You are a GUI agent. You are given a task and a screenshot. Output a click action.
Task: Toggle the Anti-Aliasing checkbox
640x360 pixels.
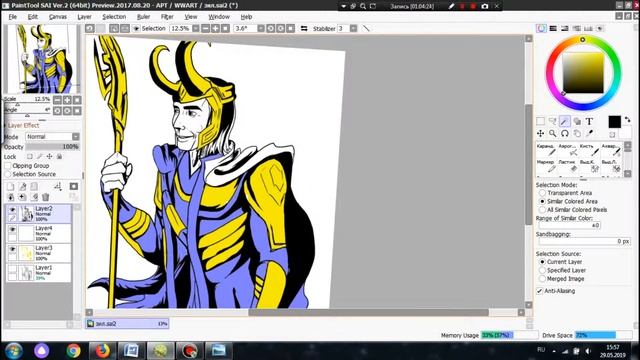[x=540, y=291]
